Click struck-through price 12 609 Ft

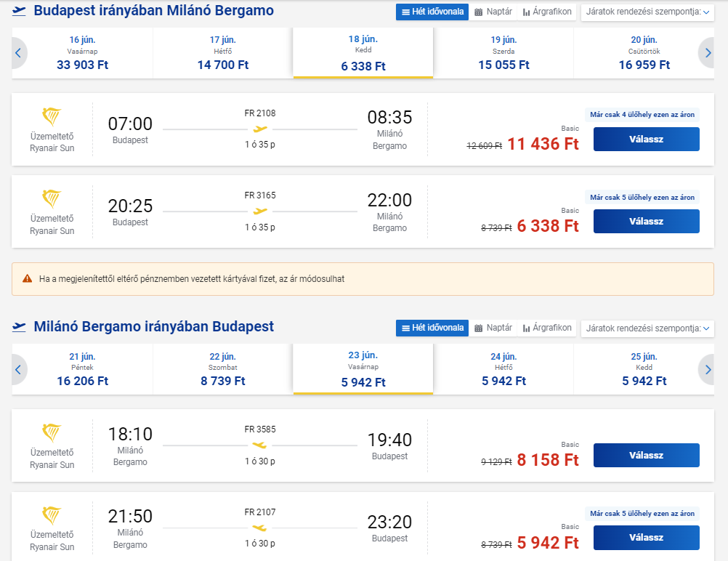click(485, 146)
